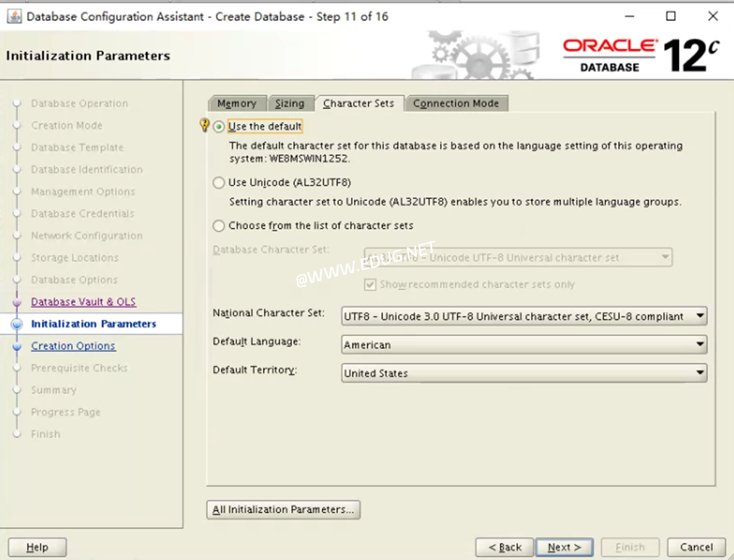Image resolution: width=734 pixels, height=560 pixels.
Task: Expand the Default Language dropdown
Action: [524, 345]
